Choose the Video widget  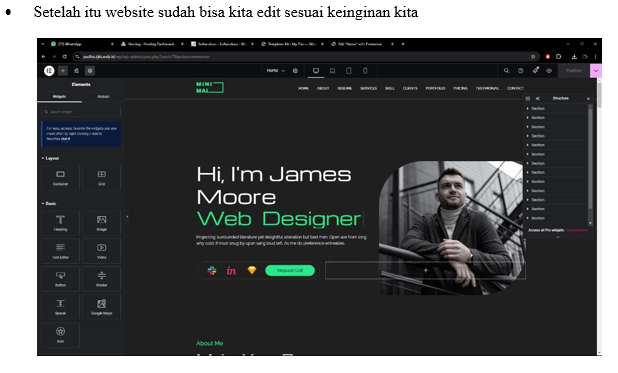[x=101, y=251]
